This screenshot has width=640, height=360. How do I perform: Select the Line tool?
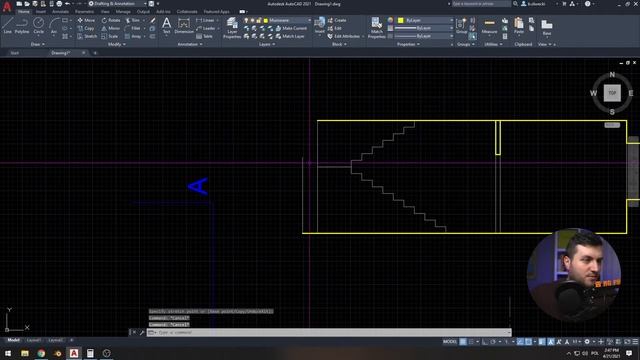pos(7,25)
